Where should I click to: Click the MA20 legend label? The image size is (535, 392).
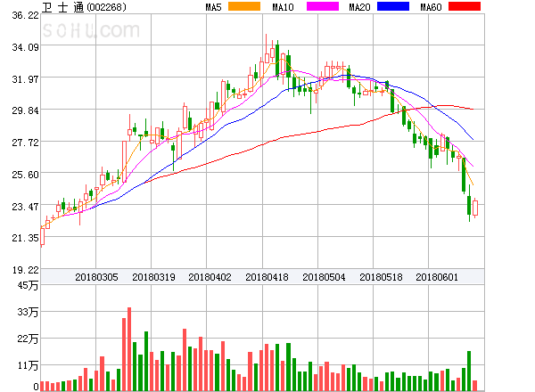(359, 7)
